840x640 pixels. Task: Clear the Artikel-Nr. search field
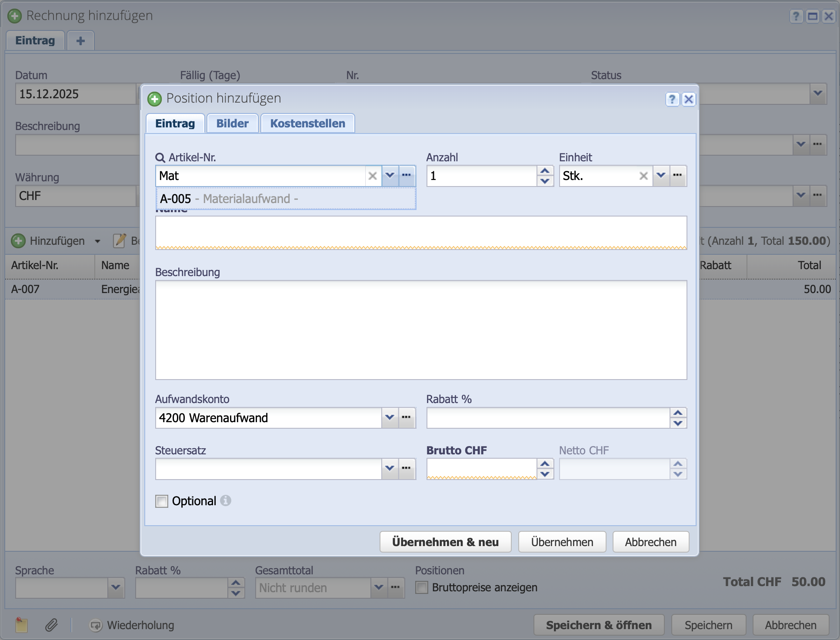coord(373,176)
